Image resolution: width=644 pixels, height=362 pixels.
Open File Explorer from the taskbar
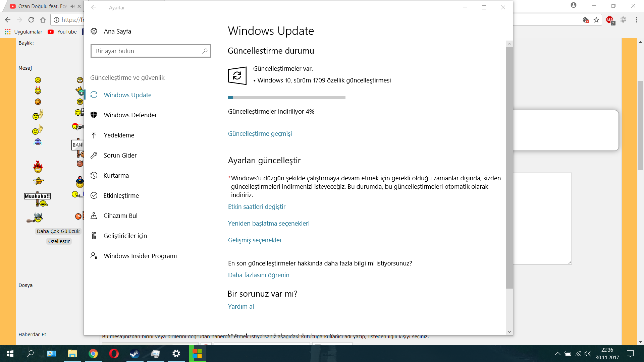[72, 354]
